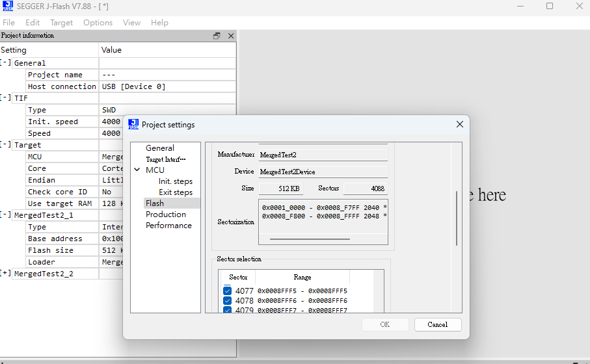Click the OK button
590x364 pixels.
pyautogui.click(x=385, y=324)
